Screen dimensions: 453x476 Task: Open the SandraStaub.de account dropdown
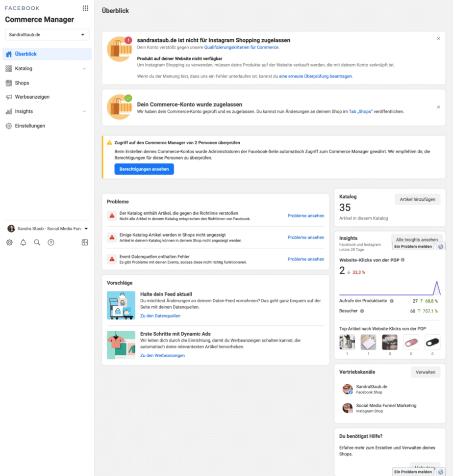[47, 35]
